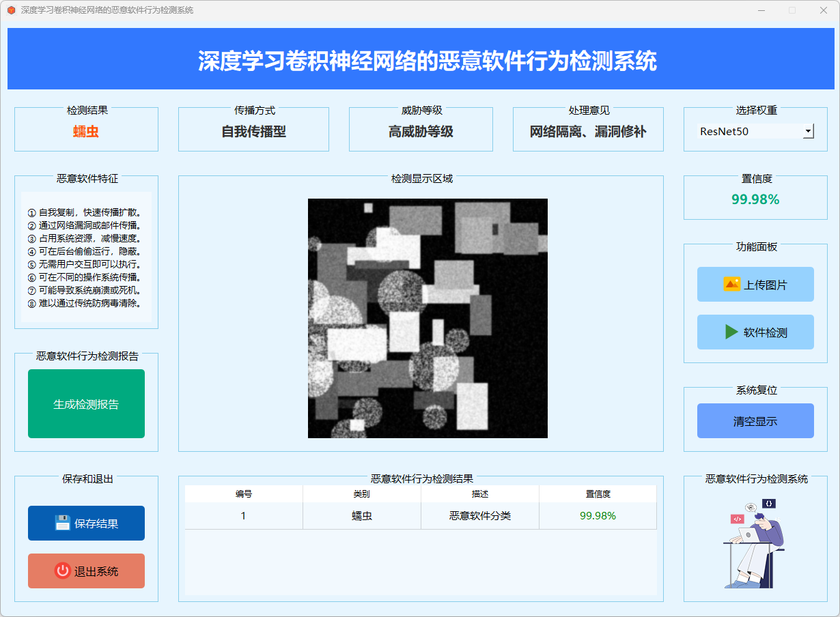840x617 pixels.
Task: Click the programmer illustration image
Action: (x=755, y=543)
